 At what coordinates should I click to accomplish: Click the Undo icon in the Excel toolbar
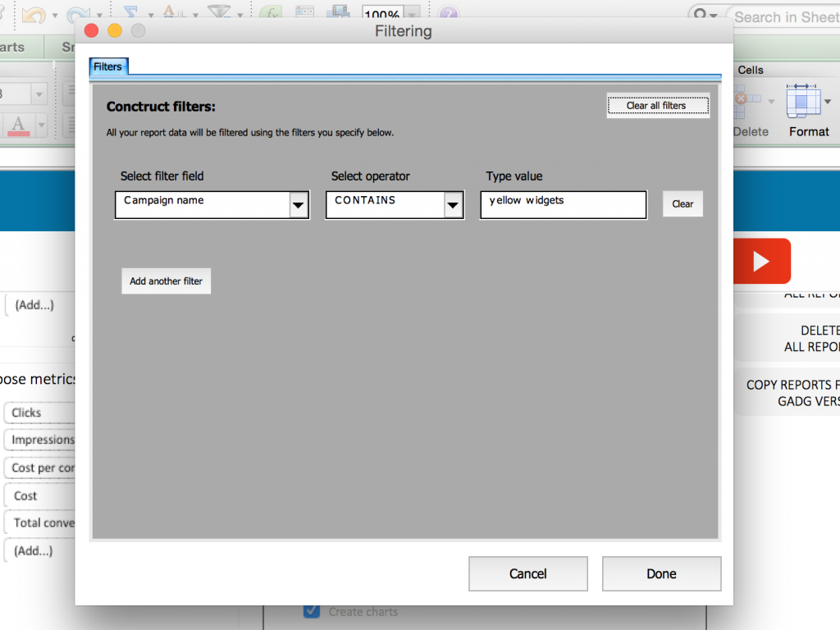(x=33, y=14)
